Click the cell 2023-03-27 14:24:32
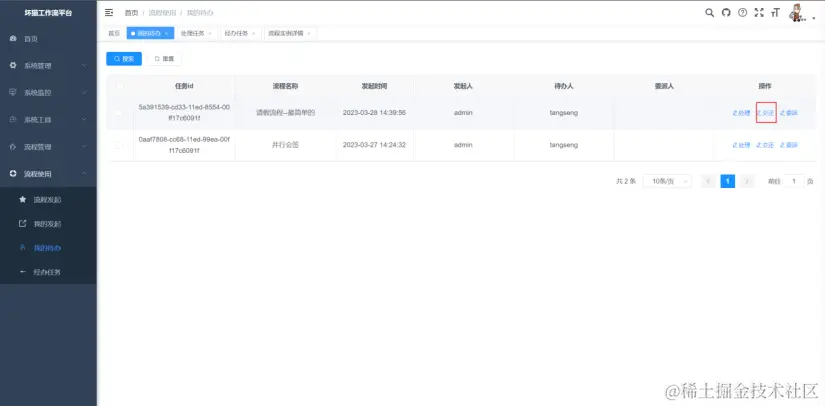This screenshot has width=825, height=407. click(375, 145)
